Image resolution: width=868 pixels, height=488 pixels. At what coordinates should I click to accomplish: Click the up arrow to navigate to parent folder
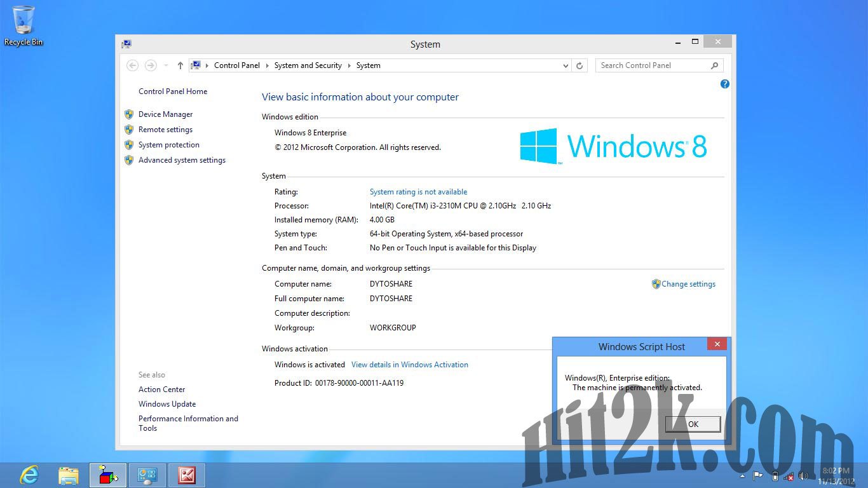pos(180,65)
